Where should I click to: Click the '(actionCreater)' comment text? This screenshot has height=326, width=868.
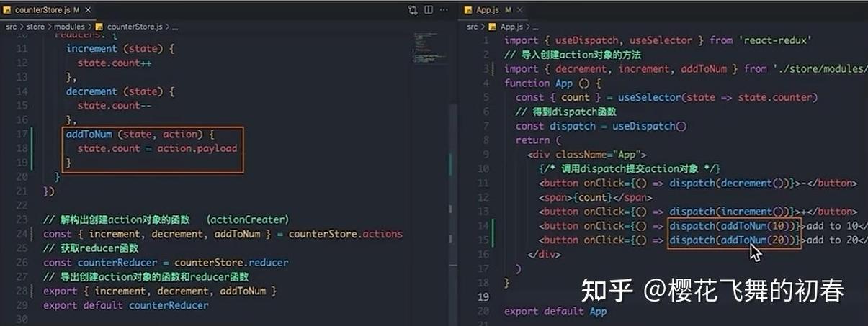(247, 219)
